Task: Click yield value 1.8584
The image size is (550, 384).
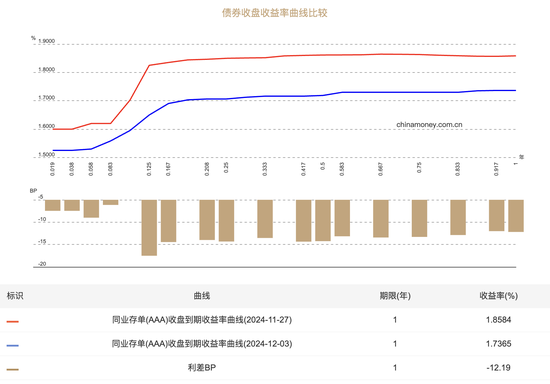Action: (x=498, y=319)
